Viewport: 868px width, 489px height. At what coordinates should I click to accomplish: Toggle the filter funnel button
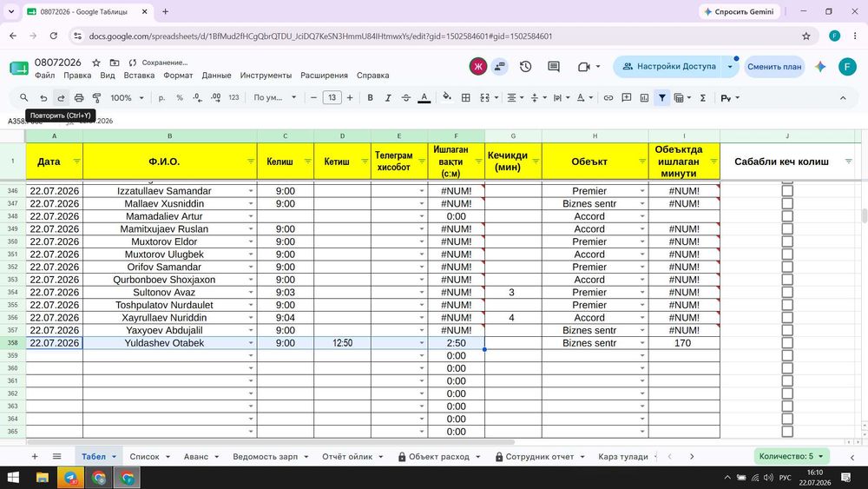coord(662,97)
